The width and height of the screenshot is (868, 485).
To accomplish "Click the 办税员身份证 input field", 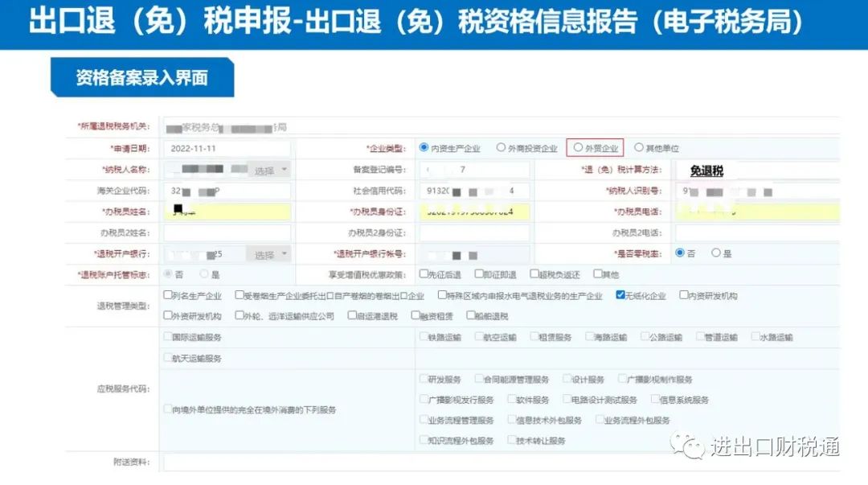I will (474, 212).
